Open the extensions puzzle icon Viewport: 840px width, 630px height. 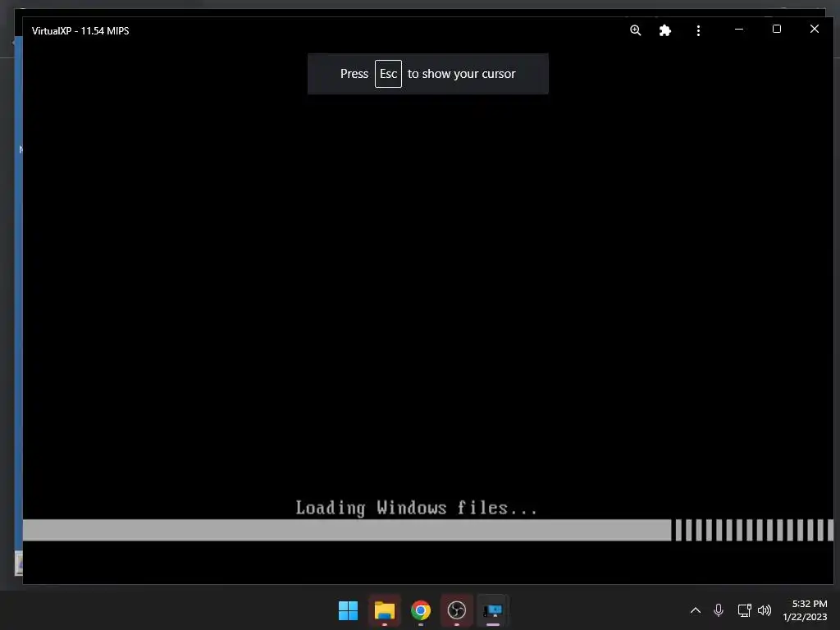664,30
